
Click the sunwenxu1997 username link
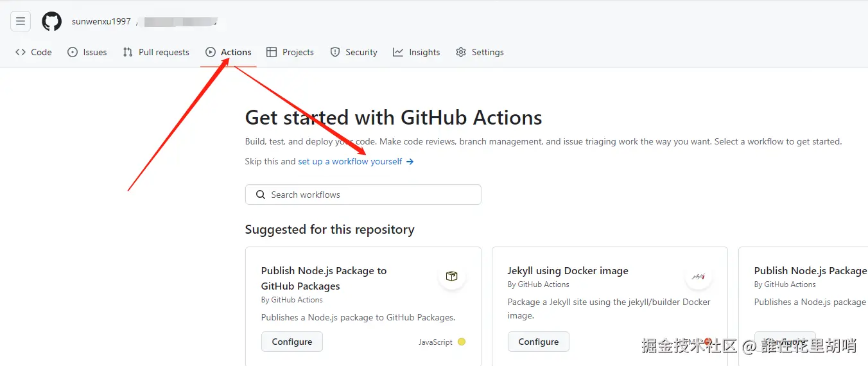pos(101,21)
